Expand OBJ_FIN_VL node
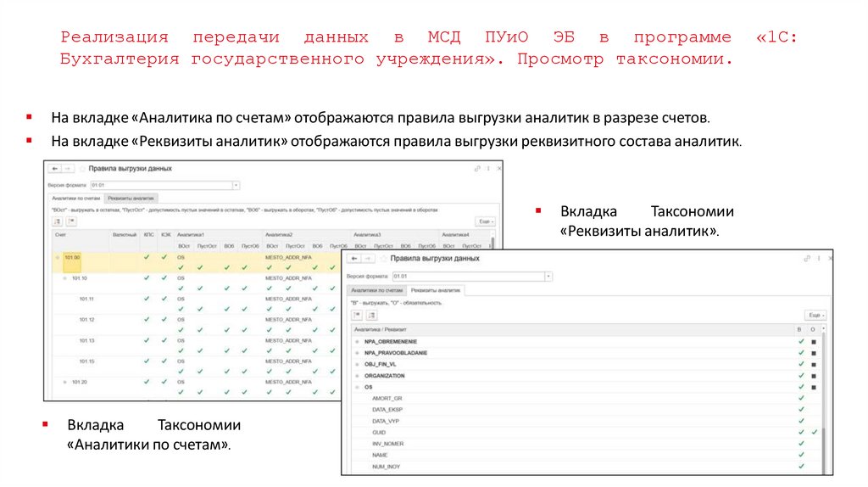 coord(357,365)
